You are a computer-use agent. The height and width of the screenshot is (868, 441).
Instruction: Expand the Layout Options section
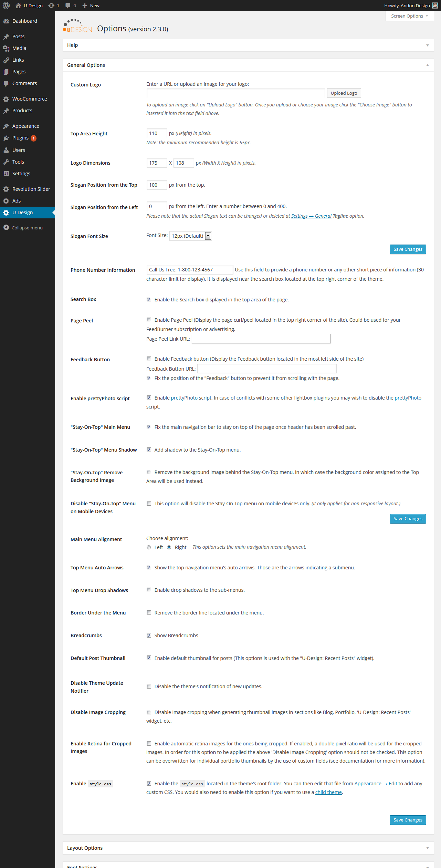pos(248,848)
